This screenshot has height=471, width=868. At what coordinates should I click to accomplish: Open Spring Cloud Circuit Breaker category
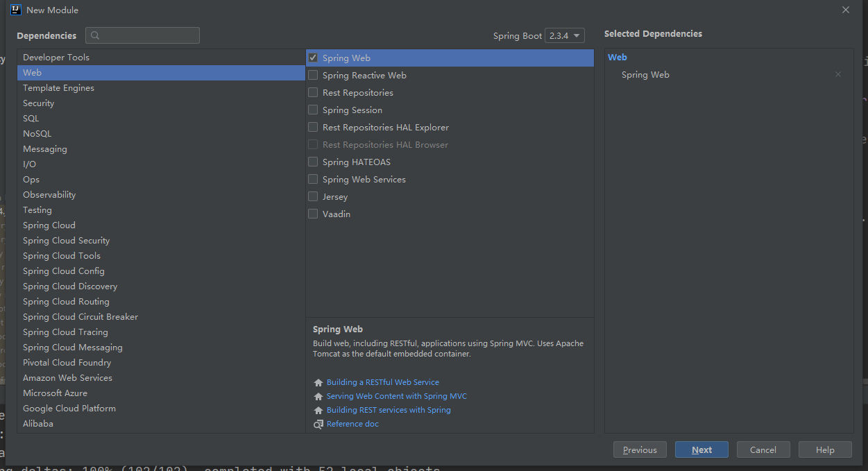(161, 317)
